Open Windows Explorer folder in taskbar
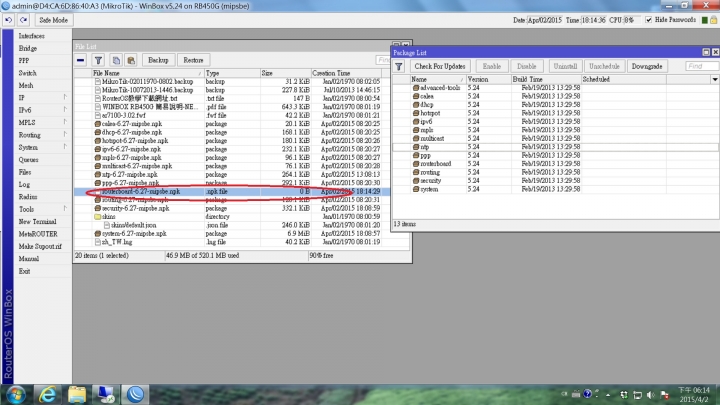Screen dimensions: 720x405 (x=77, y=394)
